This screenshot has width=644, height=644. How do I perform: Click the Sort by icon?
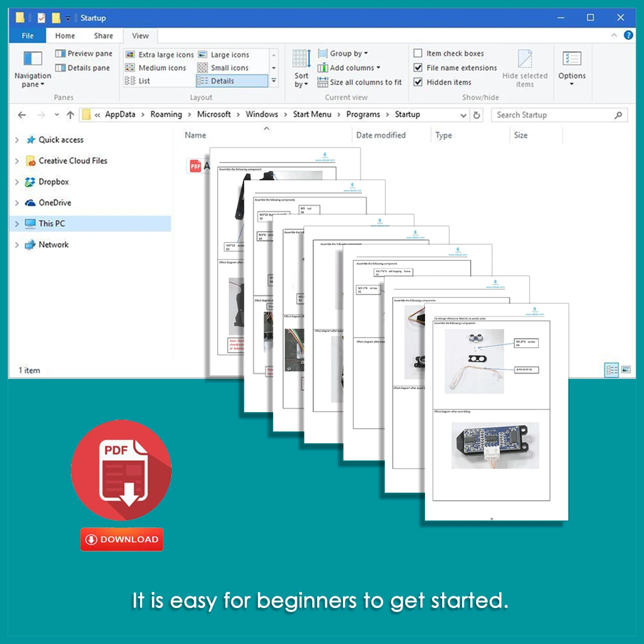(301, 58)
